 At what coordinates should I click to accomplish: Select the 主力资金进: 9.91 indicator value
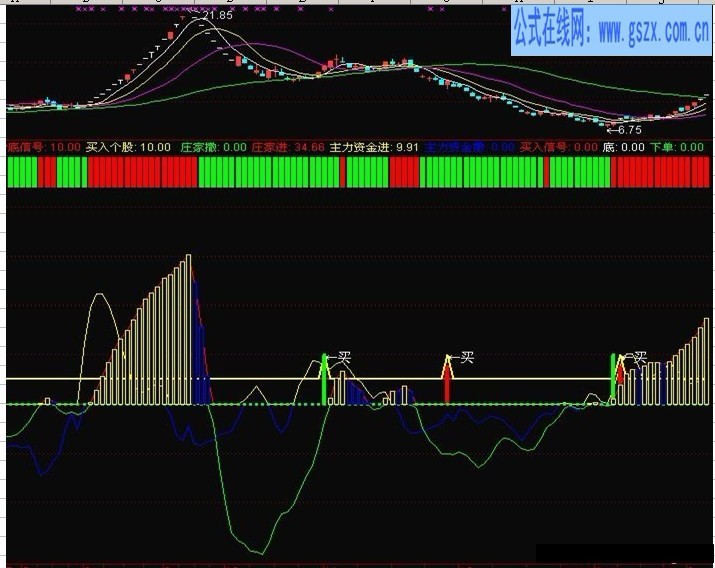tap(374, 147)
